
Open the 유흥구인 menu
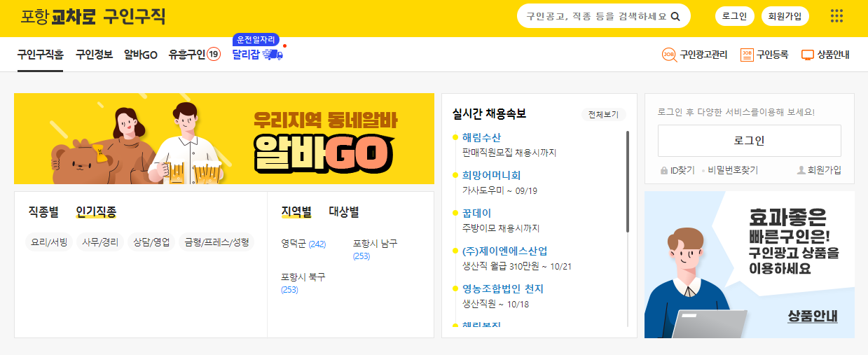pos(187,55)
